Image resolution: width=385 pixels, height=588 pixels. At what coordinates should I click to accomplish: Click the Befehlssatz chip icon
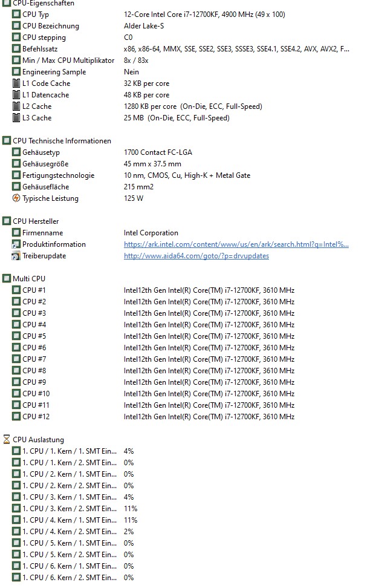click(x=16, y=49)
